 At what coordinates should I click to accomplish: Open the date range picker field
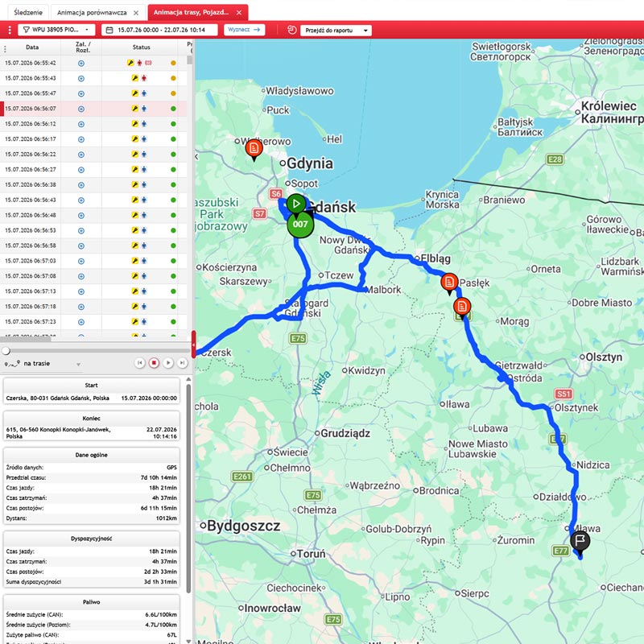(x=159, y=30)
